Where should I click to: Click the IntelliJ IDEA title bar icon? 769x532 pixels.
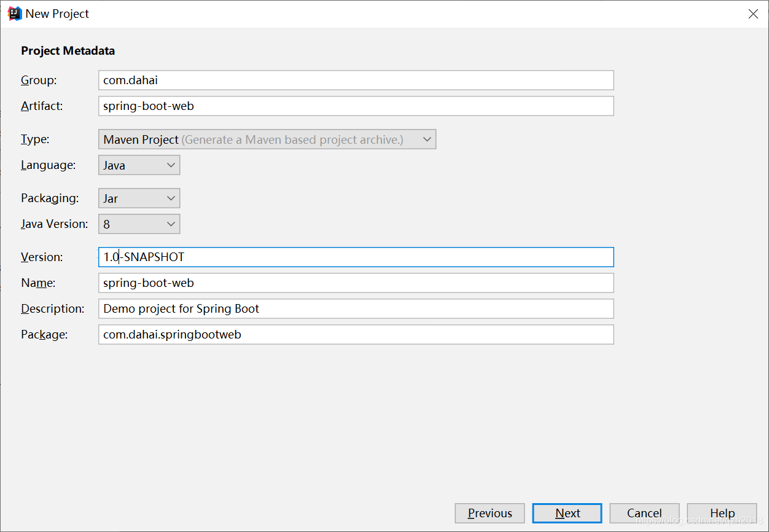tap(14, 14)
